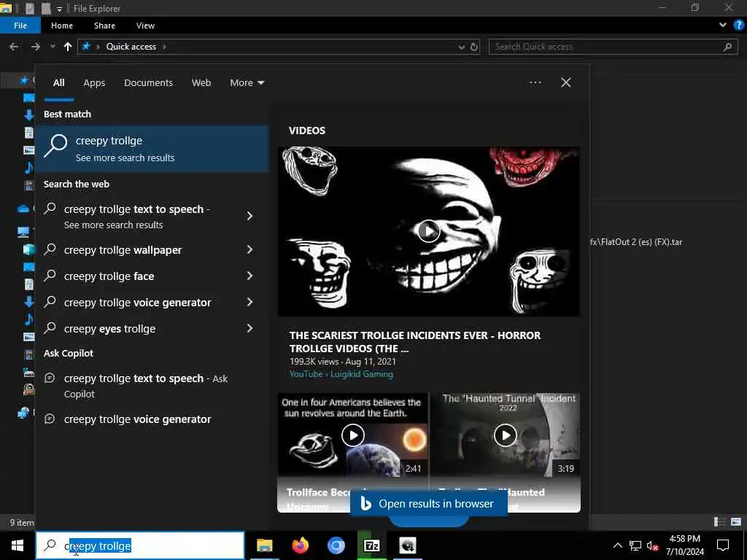Switch to the Apps search tab
747x560 pixels.
[94, 83]
